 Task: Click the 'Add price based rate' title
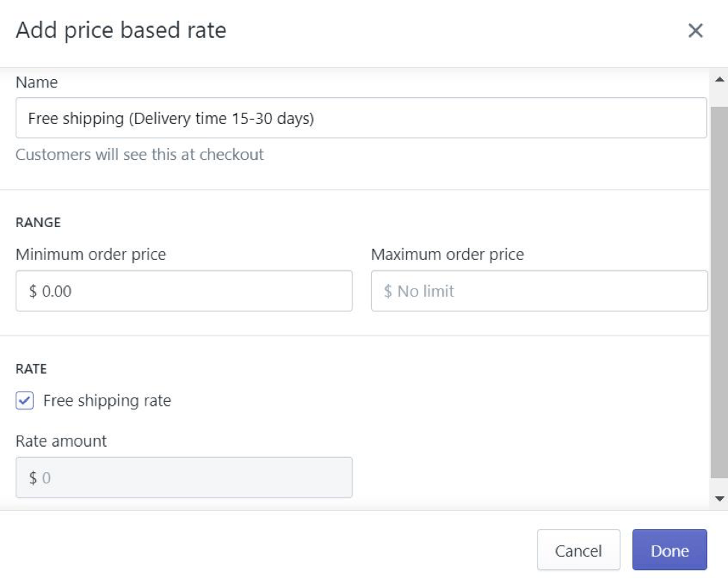(121, 31)
